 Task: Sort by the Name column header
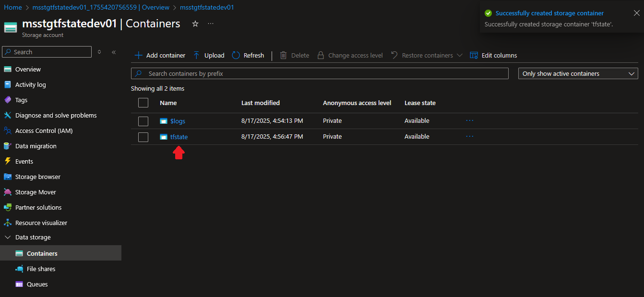pyautogui.click(x=168, y=103)
